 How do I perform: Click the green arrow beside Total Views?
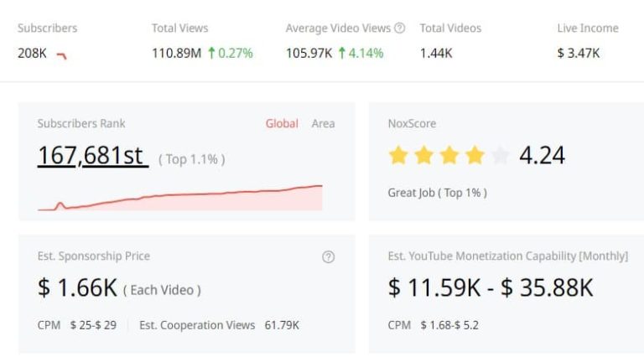pyautogui.click(x=210, y=54)
